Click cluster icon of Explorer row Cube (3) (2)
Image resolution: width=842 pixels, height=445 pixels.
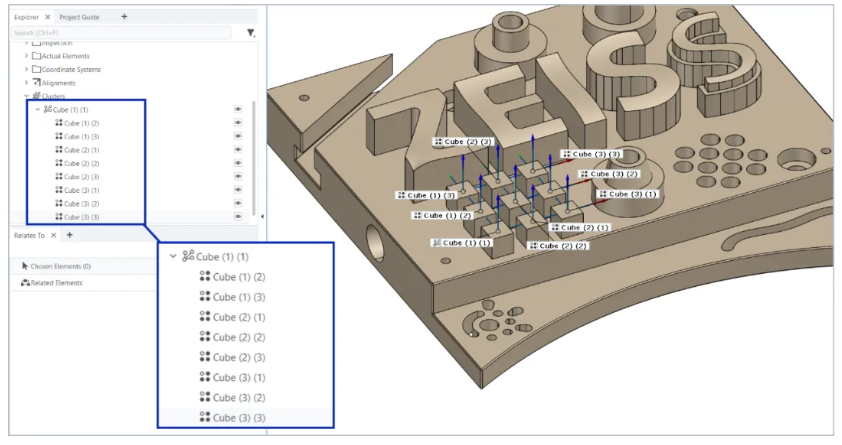[x=59, y=203]
